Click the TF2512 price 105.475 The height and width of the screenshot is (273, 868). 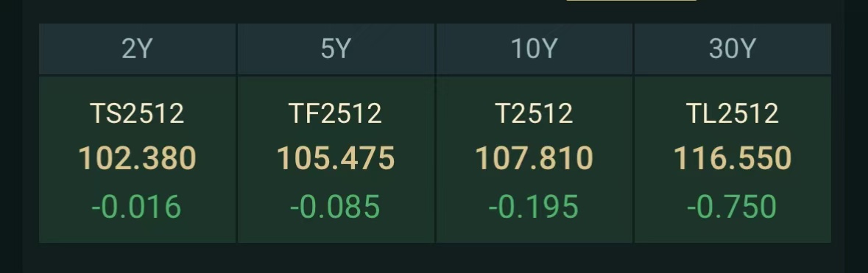[336, 158]
